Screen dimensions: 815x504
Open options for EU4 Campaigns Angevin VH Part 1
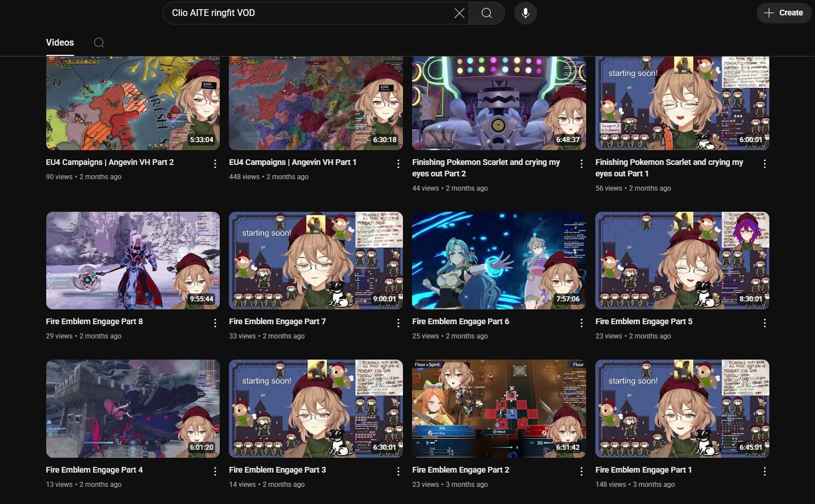398,164
